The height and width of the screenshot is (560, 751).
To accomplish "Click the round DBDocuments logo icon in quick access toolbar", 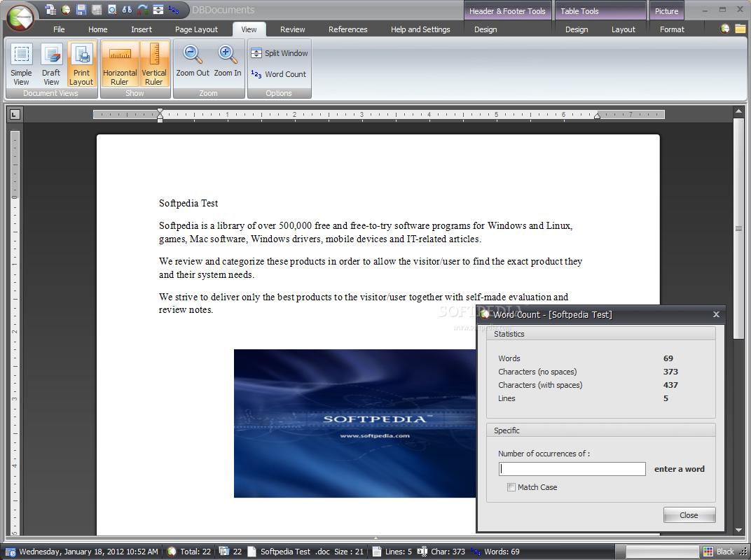I will click(x=66, y=9).
